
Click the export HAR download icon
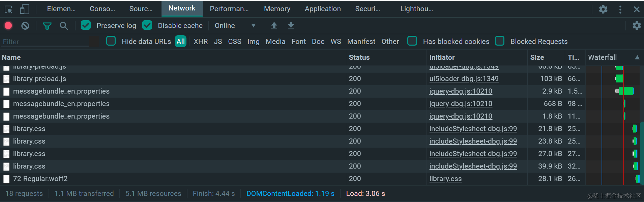291,26
